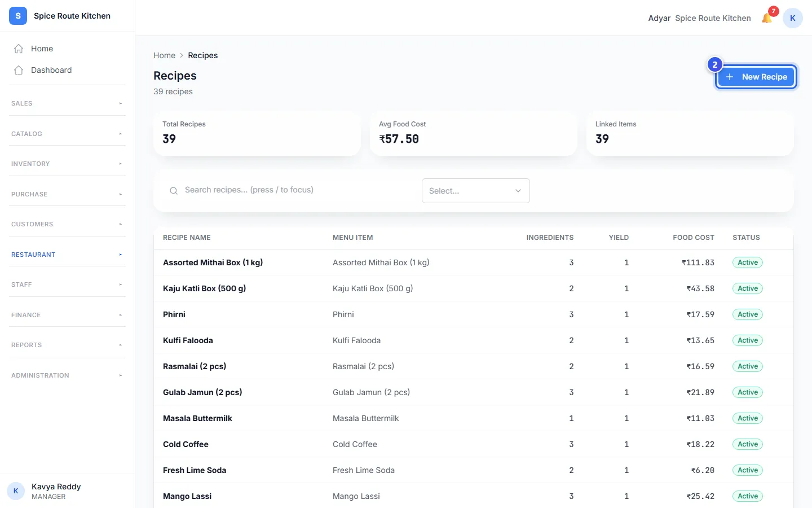This screenshot has width=812, height=508.
Task: Click the Avg Food Cost card
Action: click(474, 133)
